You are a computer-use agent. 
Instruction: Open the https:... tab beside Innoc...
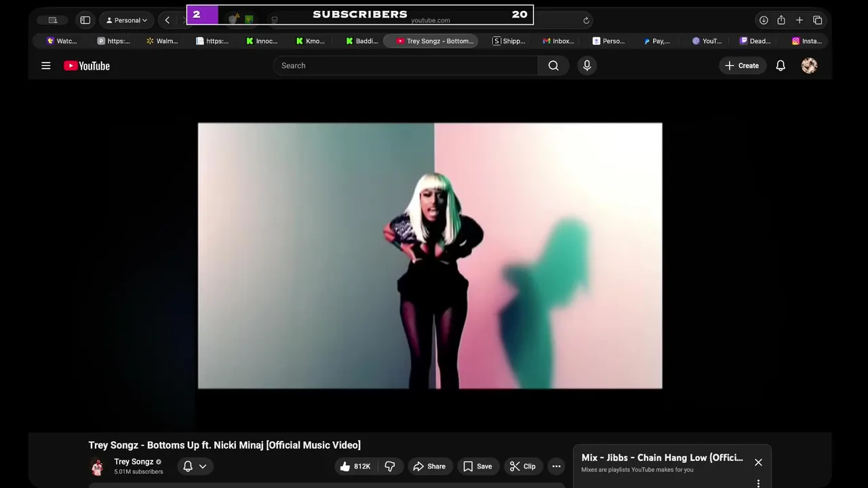tap(212, 41)
